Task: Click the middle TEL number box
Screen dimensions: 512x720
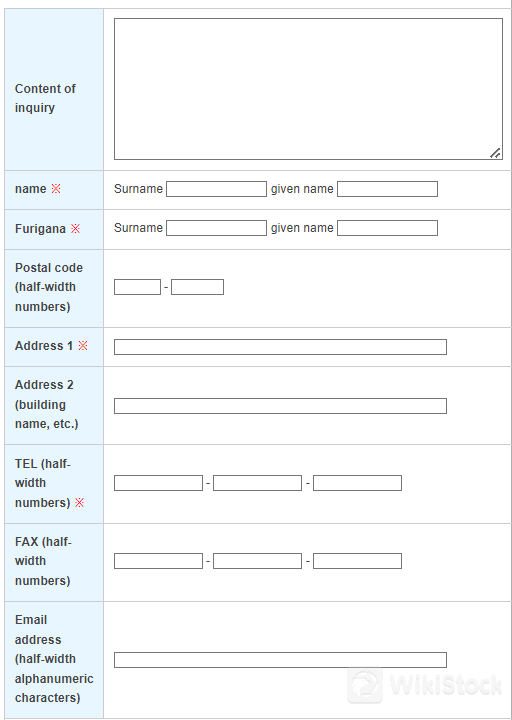Action: [x=257, y=483]
